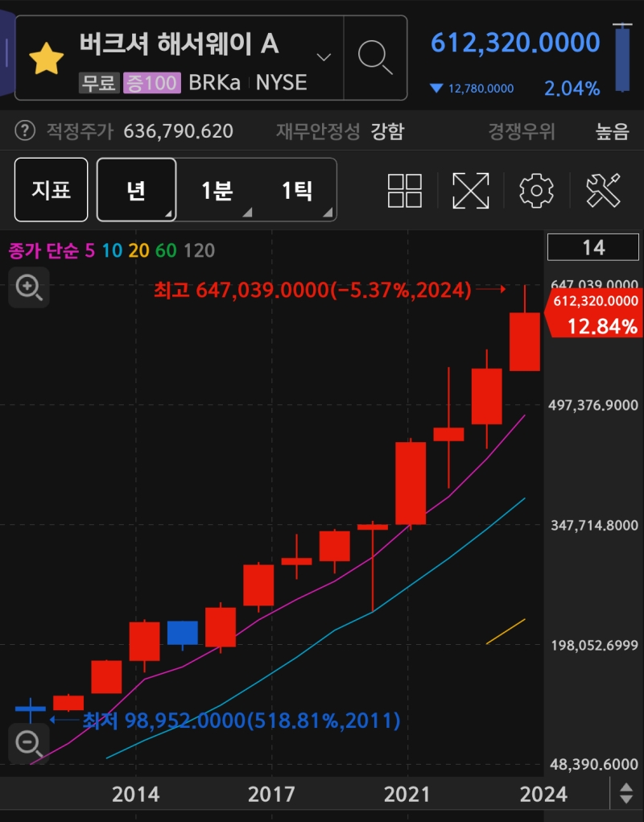The height and width of the screenshot is (822, 644).
Task: Tap the 2024 axis label
Action: pos(543,794)
